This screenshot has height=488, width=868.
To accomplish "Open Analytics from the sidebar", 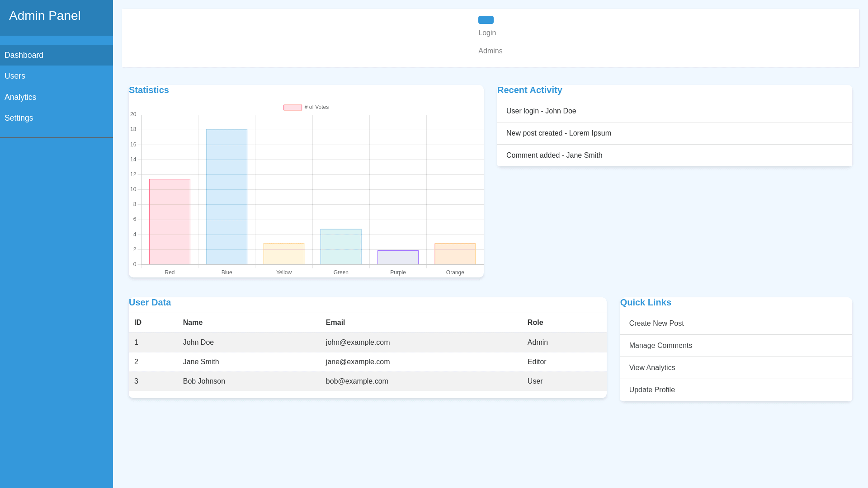I will pos(20,97).
